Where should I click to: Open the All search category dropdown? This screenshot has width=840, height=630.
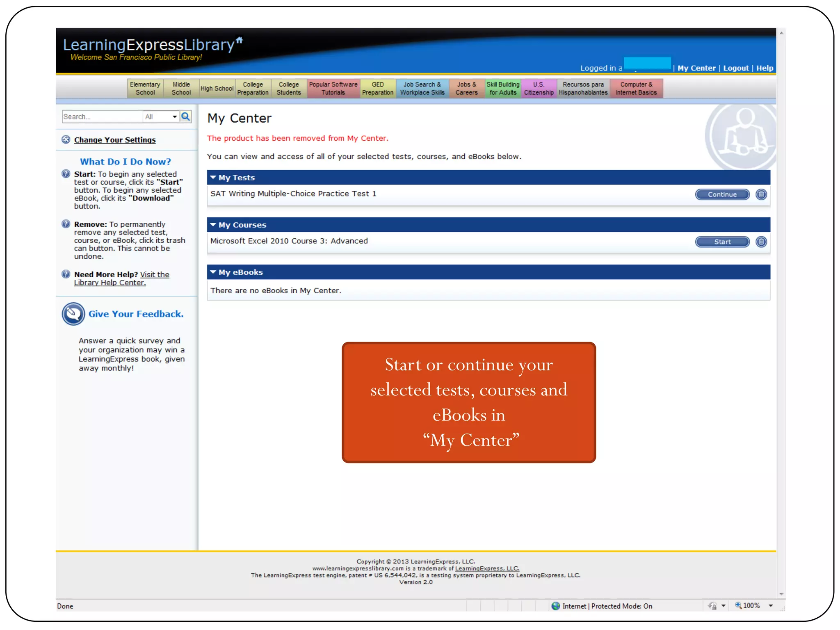point(161,116)
